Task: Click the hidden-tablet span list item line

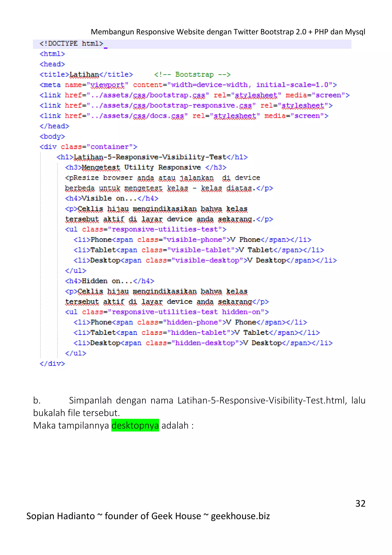Action: [x=197, y=333]
